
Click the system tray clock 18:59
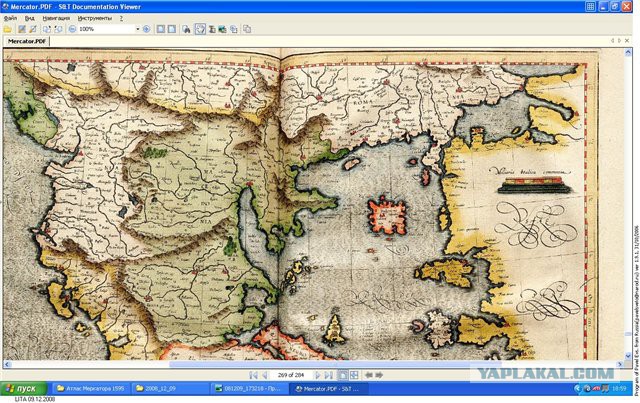(x=619, y=389)
